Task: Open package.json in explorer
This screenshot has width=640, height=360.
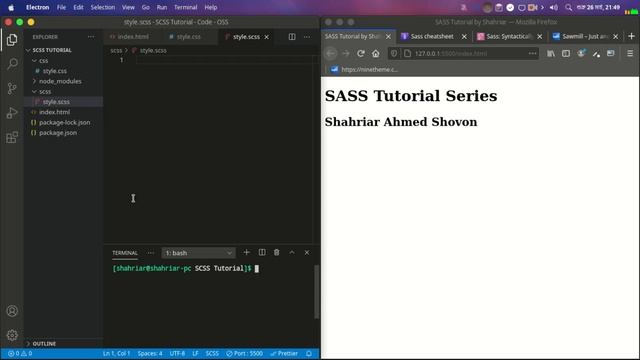Action: pyautogui.click(x=58, y=133)
